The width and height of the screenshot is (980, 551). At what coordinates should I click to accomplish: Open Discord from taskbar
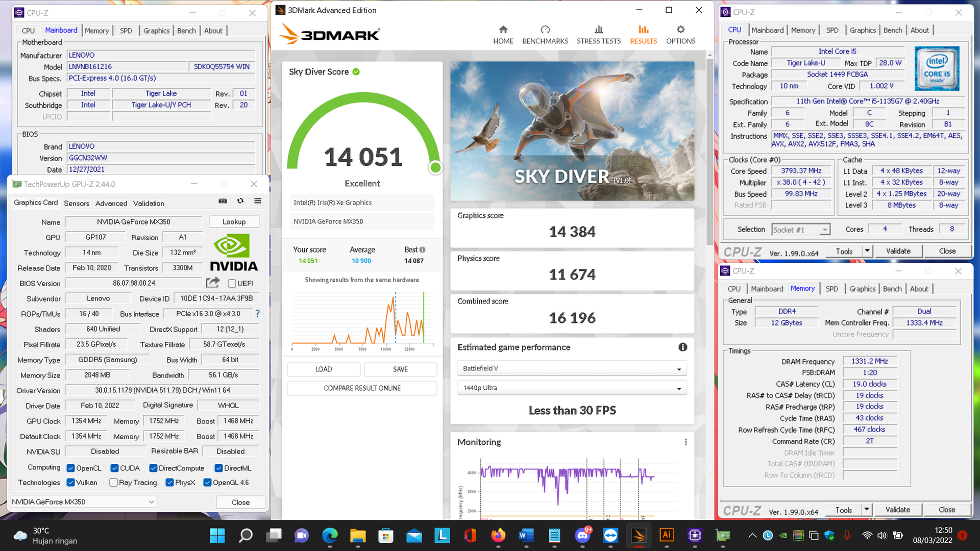tap(582, 535)
